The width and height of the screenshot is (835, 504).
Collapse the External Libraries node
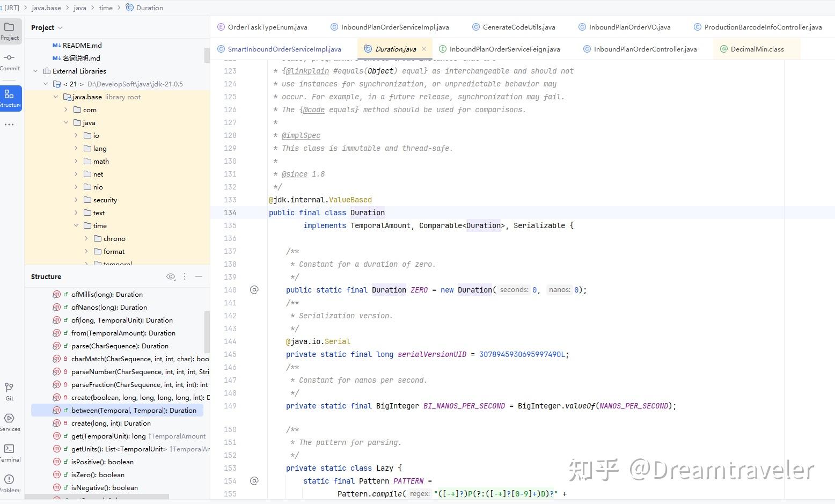tap(36, 71)
